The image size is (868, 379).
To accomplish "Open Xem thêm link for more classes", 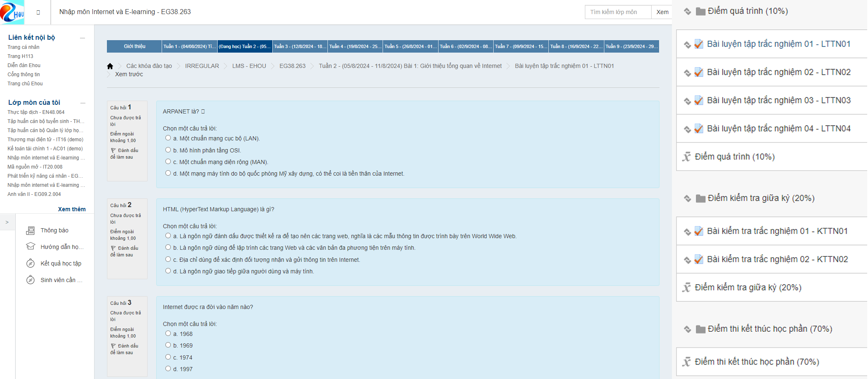I will (72, 209).
